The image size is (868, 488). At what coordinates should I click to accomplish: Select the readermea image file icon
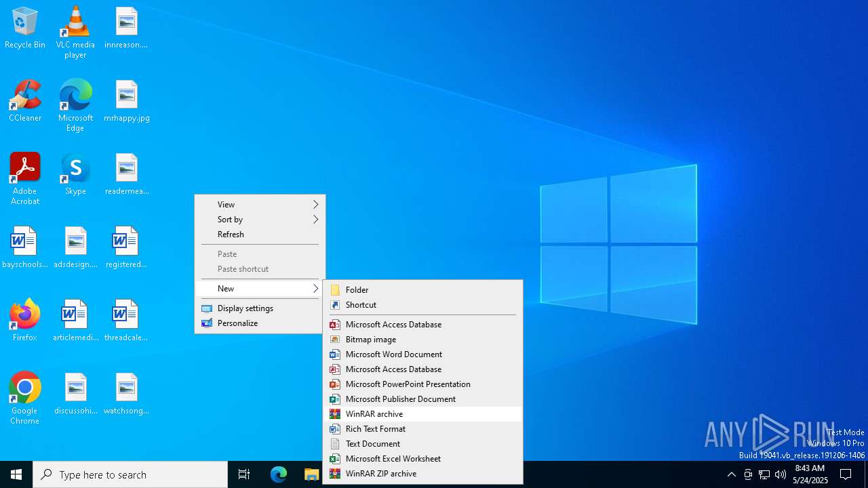[127, 174]
